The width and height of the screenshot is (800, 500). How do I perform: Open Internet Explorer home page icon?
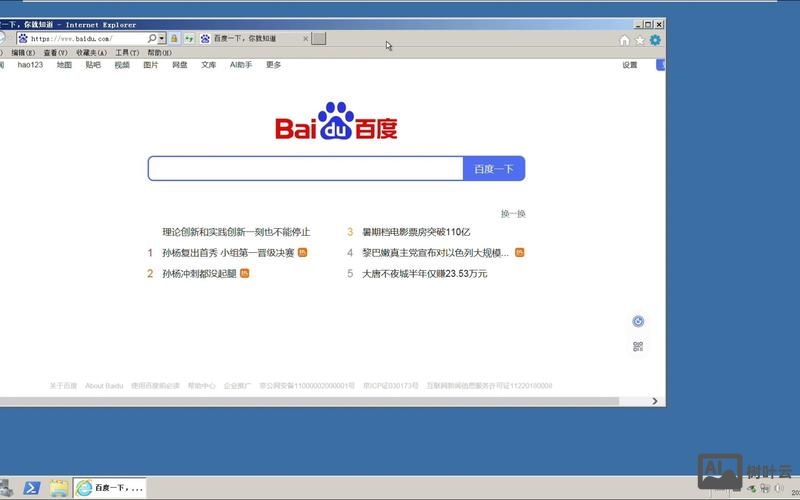624,40
